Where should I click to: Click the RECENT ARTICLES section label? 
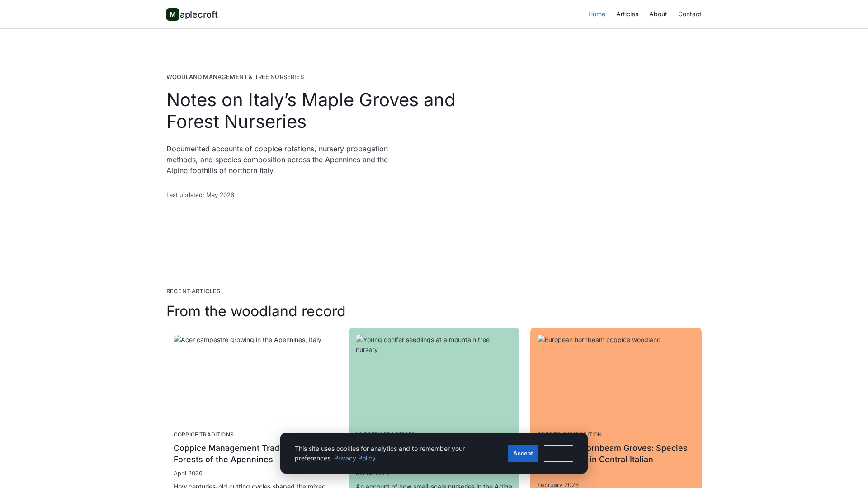click(x=193, y=291)
